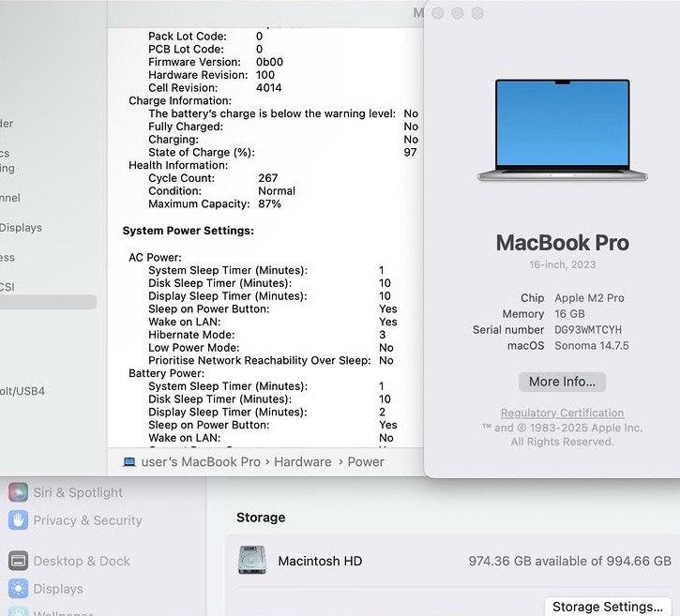Click the Sonoma 14.7.5 macOS value
This screenshot has width=680, height=616.
[592, 345]
